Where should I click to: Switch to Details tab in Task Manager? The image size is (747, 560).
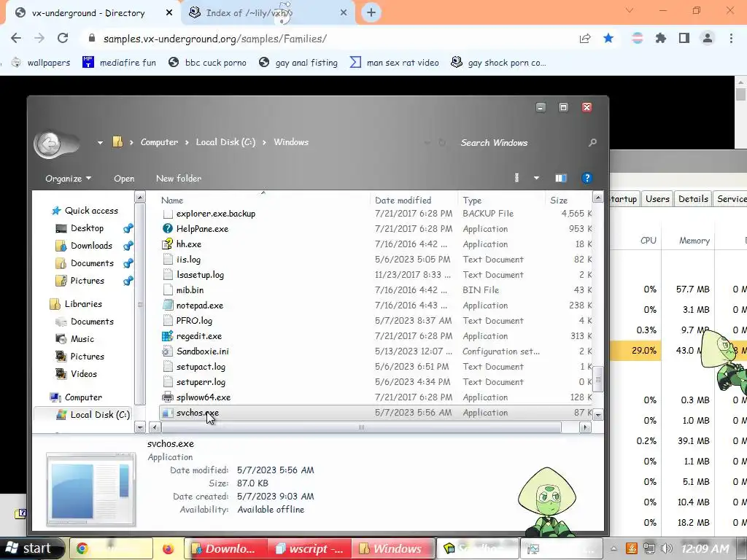click(x=693, y=199)
